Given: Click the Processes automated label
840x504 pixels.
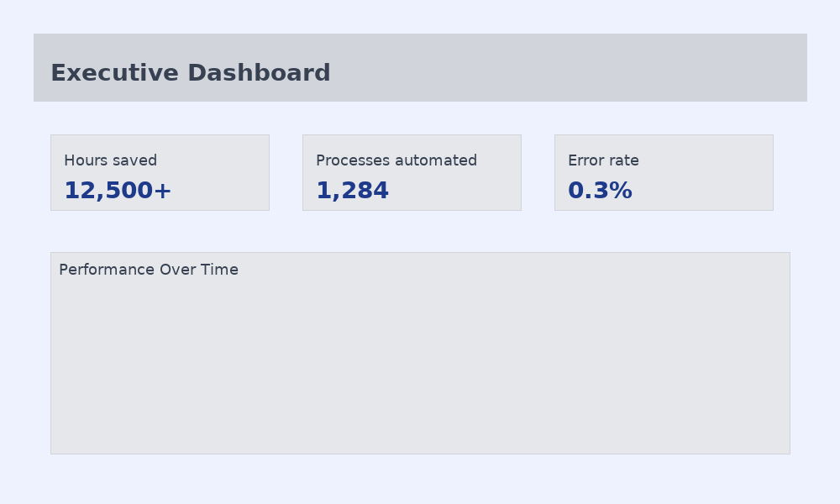Looking at the screenshot, I should click(396, 160).
